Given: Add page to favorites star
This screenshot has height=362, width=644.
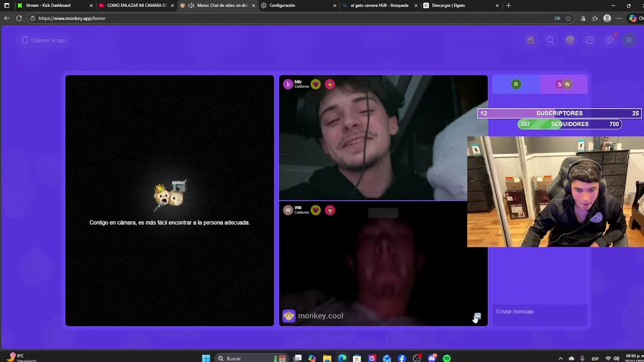Looking at the screenshot, I should [568, 18].
